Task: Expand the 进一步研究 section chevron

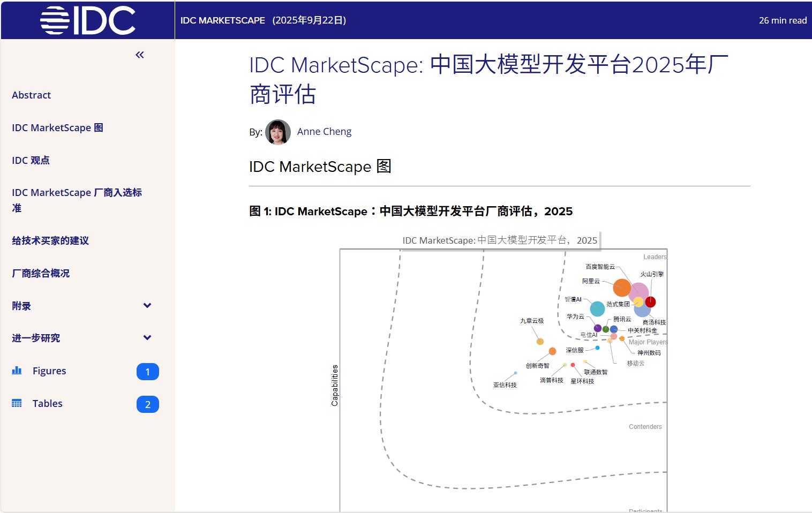Action: click(x=147, y=338)
